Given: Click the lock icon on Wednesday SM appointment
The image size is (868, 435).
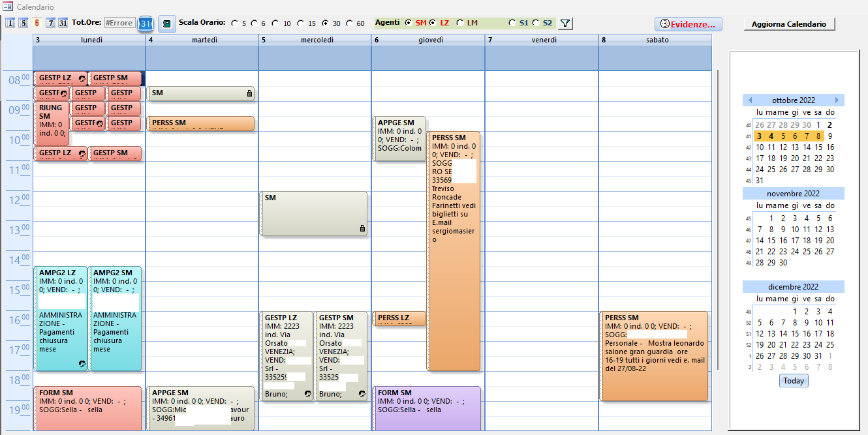Looking at the screenshot, I should point(362,228).
